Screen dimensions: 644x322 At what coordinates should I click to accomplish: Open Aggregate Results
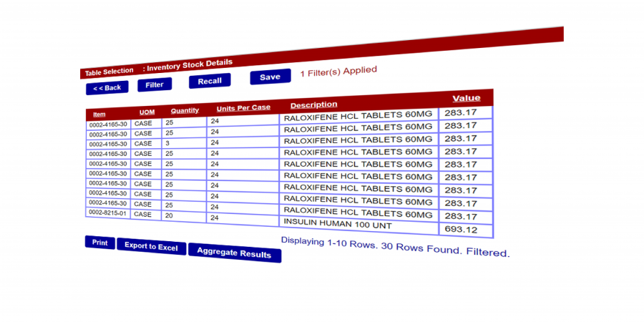tap(235, 253)
